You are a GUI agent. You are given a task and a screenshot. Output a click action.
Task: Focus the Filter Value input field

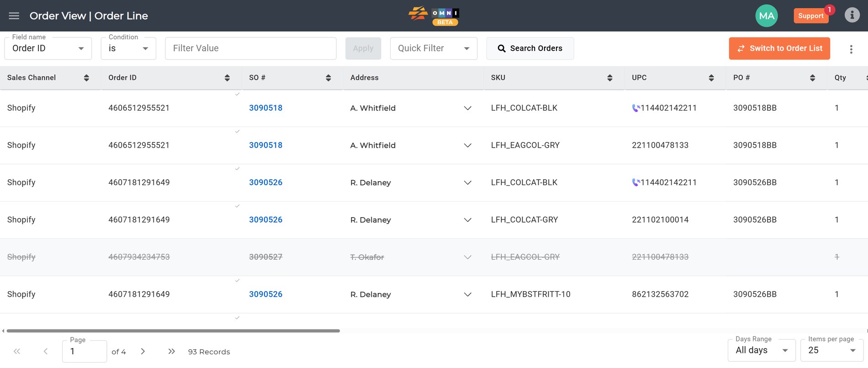[251, 48]
